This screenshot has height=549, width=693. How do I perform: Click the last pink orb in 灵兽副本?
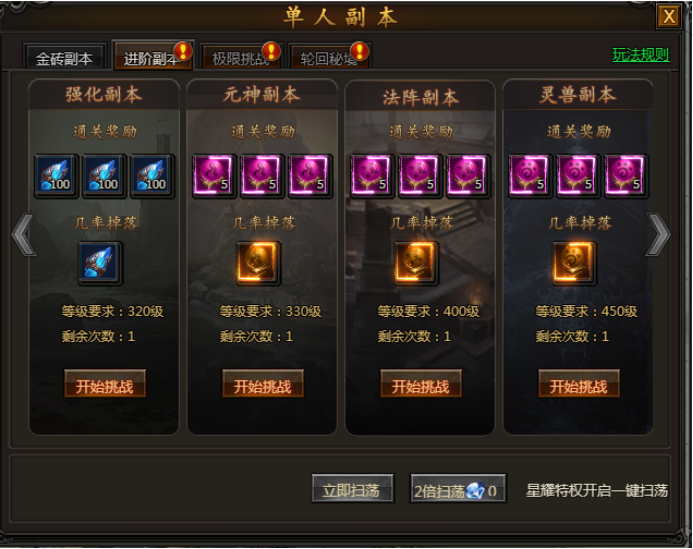[x=626, y=176]
